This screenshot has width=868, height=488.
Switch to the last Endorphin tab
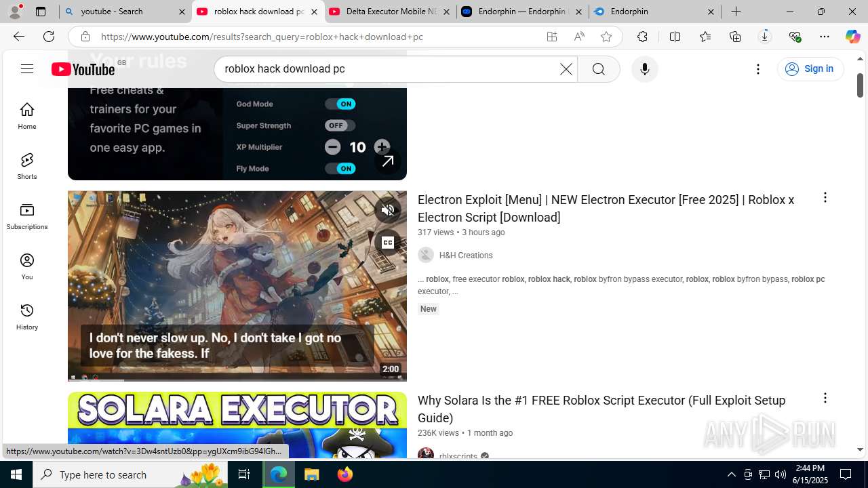click(654, 12)
